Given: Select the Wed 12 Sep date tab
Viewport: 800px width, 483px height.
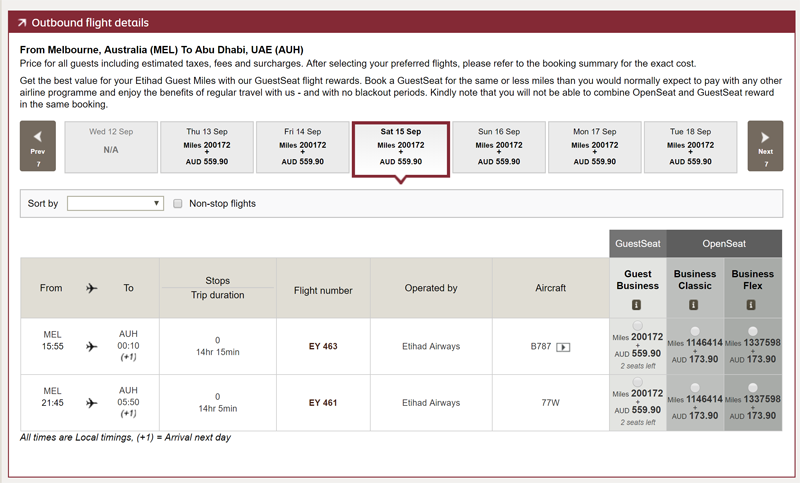Looking at the screenshot, I should [x=111, y=147].
